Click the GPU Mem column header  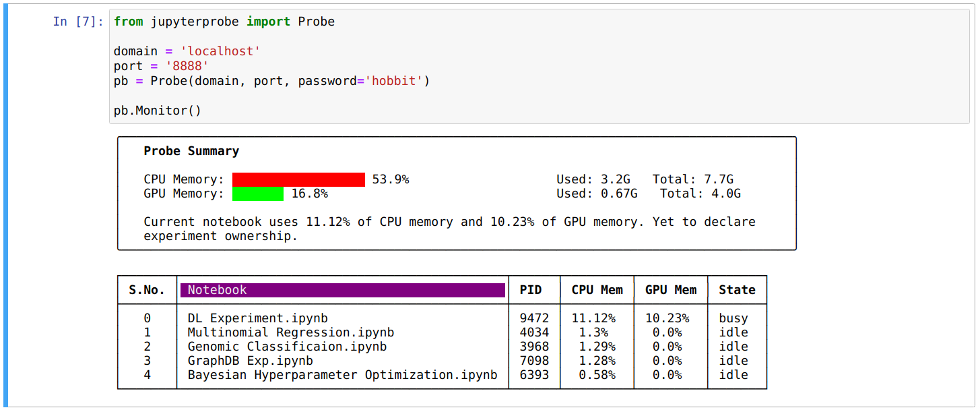point(670,290)
